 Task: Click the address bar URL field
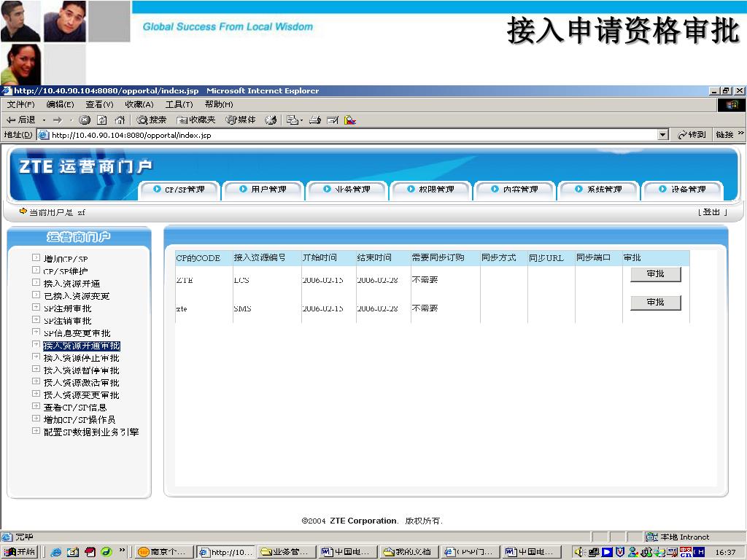[x=352, y=135]
